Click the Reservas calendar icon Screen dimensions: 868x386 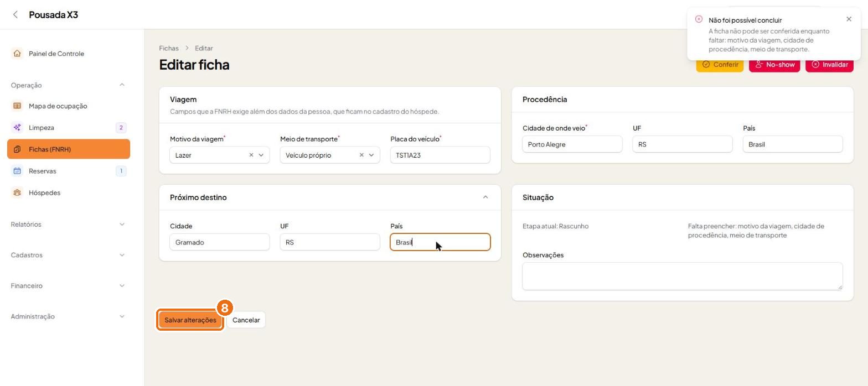tap(17, 171)
